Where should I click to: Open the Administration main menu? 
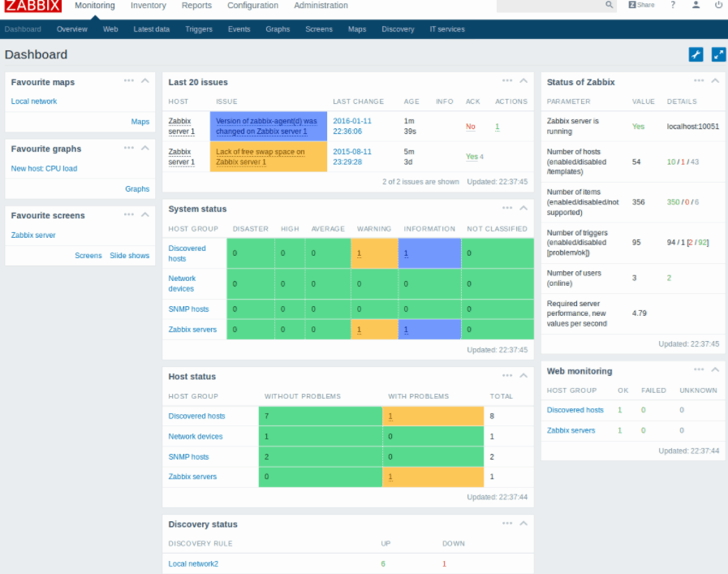(321, 6)
